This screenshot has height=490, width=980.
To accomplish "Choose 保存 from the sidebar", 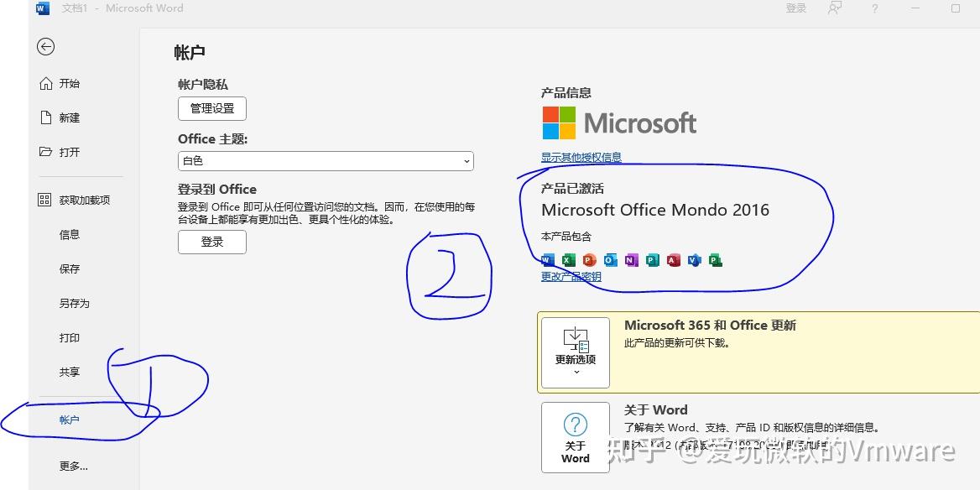I will tap(70, 268).
